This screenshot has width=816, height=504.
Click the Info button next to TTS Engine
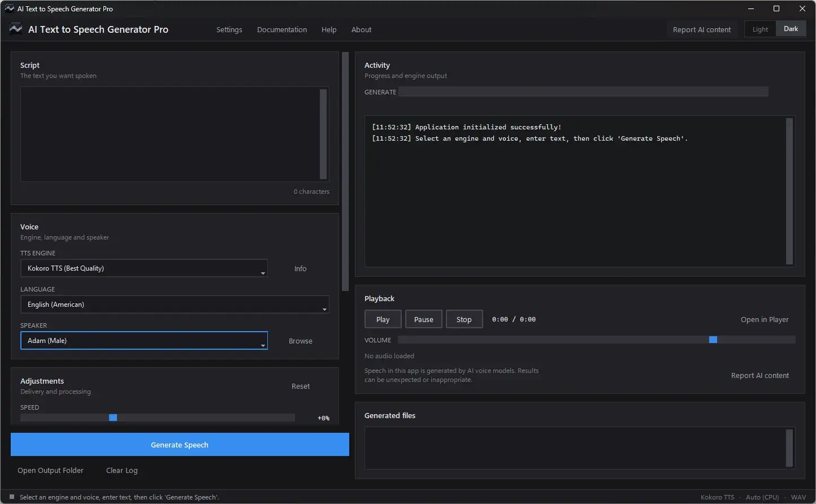coord(301,268)
